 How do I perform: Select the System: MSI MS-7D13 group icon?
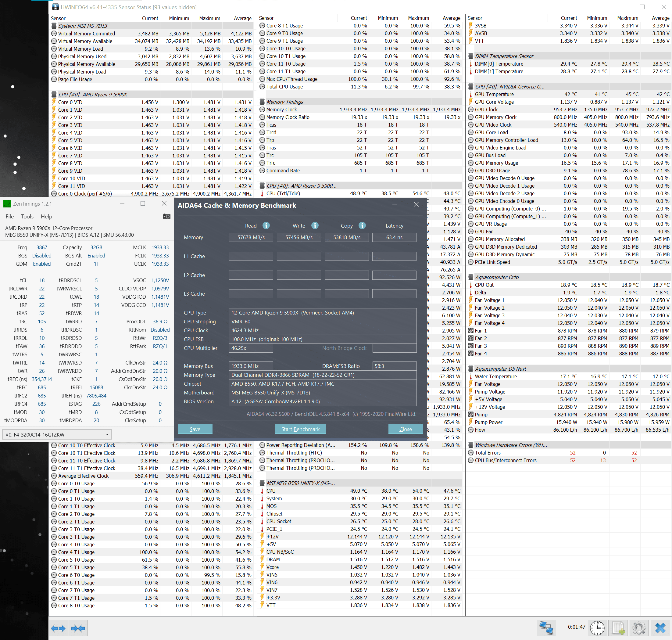[54, 26]
